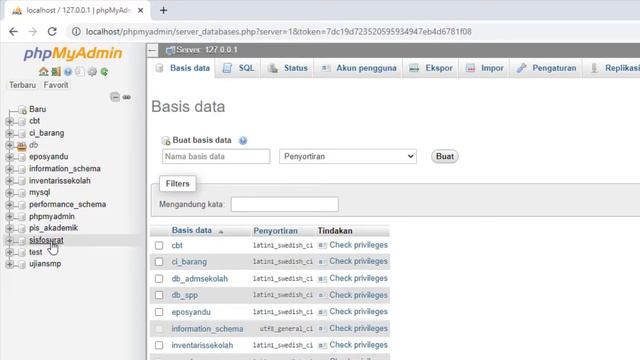The width and height of the screenshot is (640, 360).
Task: Click site information icon in address bar
Action: [x=76, y=31]
